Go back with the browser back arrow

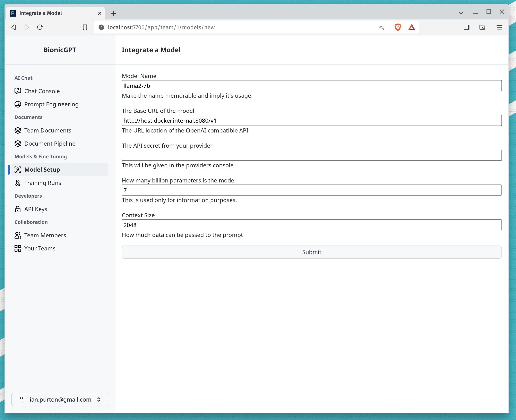pyautogui.click(x=14, y=27)
